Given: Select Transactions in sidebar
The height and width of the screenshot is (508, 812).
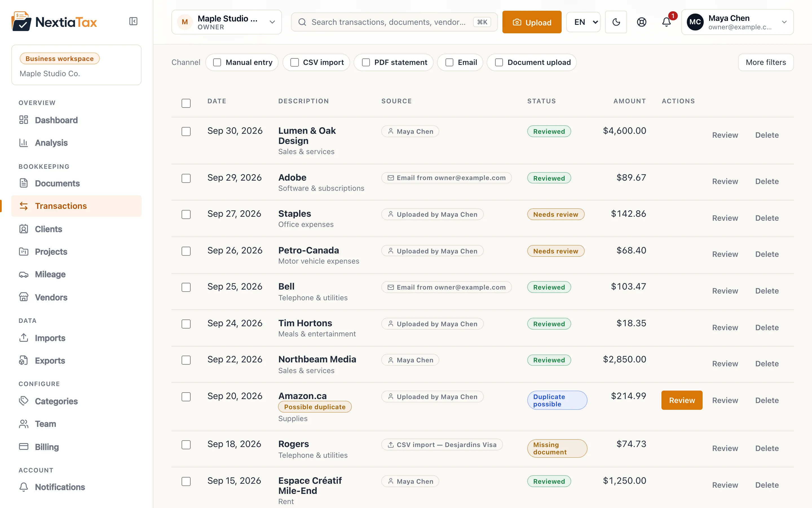Looking at the screenshot, I should pos(76,206).
